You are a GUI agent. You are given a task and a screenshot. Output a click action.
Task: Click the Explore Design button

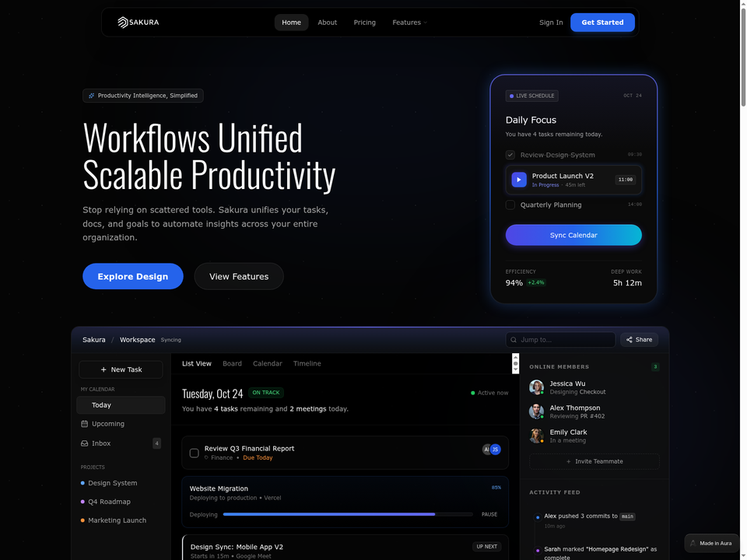click(133, 276)
